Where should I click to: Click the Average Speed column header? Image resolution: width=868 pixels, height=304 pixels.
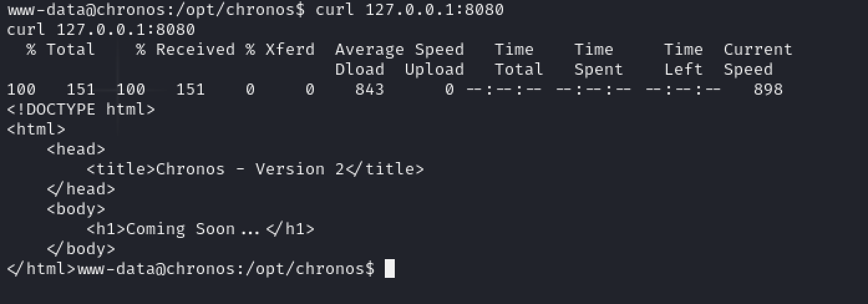[399, 49]
